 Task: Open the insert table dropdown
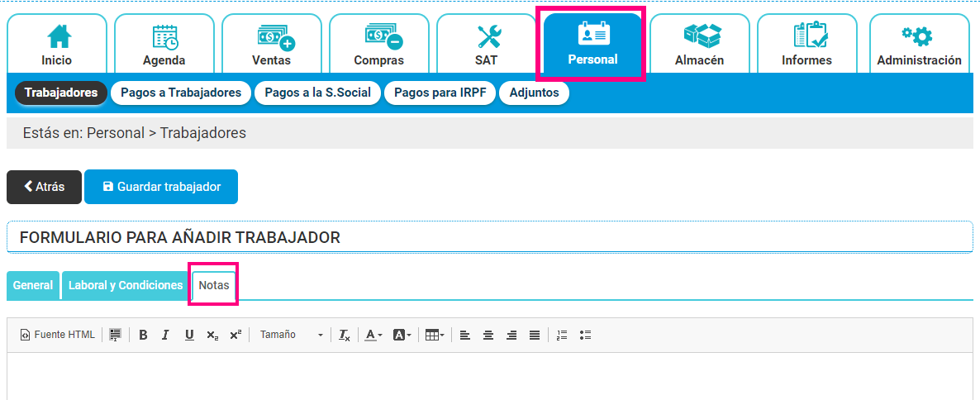[x=435, y=335]
